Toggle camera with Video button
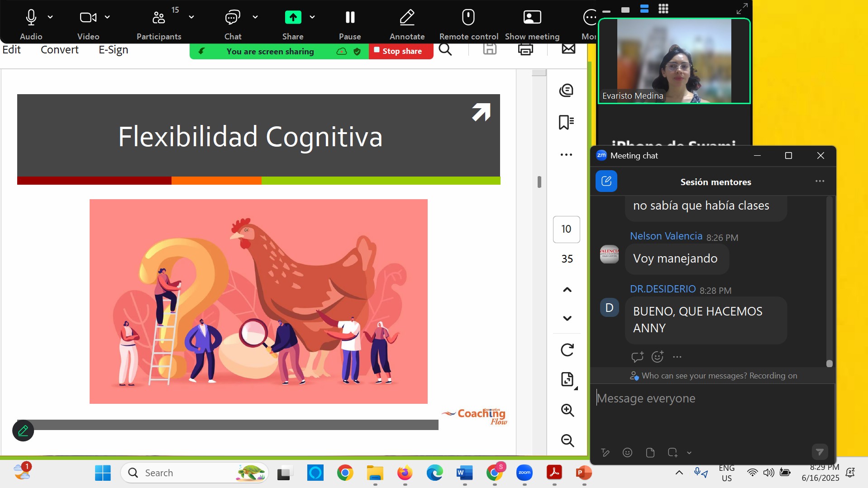The image size is (868, 488). (x=88, y=18)
